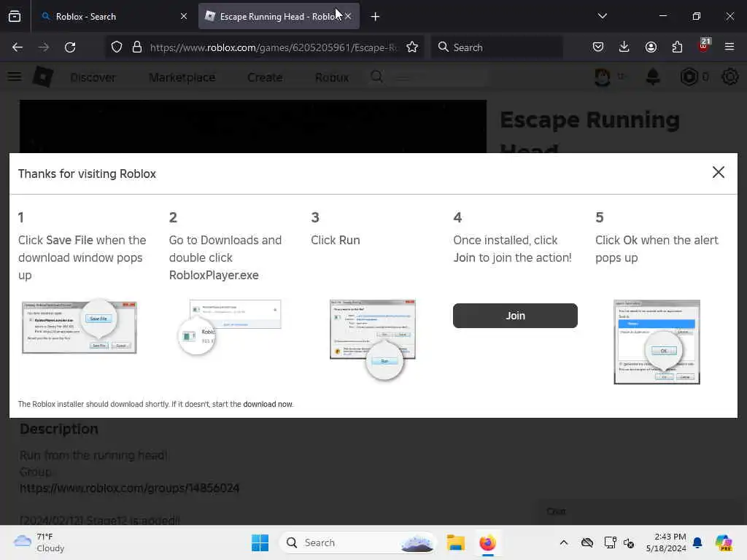Open the Extensions puzzle icon

[x=677, y=47]
